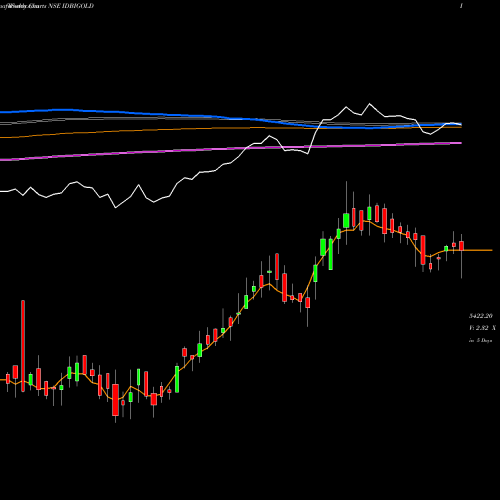This screenshot has height=500, width=500.
Task: Click the green candle at the chart's highest peak
Action: (x=346, y=221)
